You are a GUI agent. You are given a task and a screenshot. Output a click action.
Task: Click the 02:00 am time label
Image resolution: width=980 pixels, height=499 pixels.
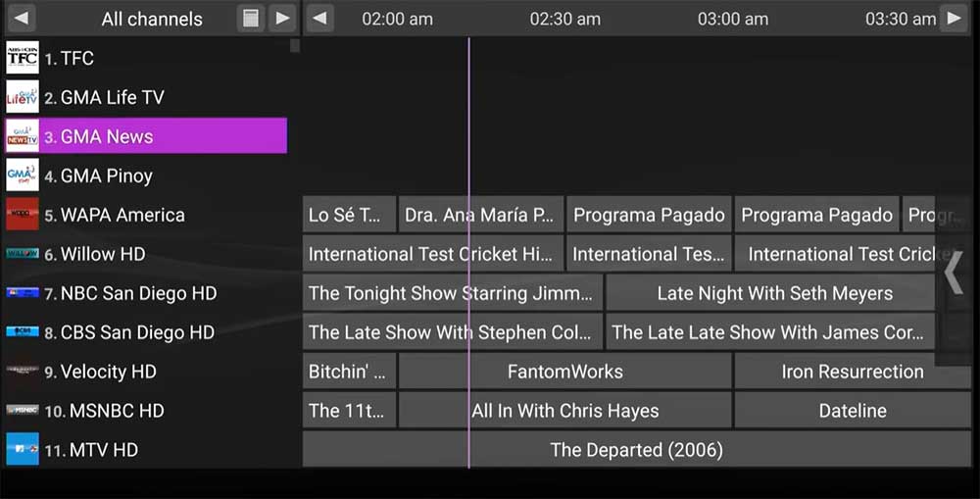pyautogui.click(x=398, y=19)
